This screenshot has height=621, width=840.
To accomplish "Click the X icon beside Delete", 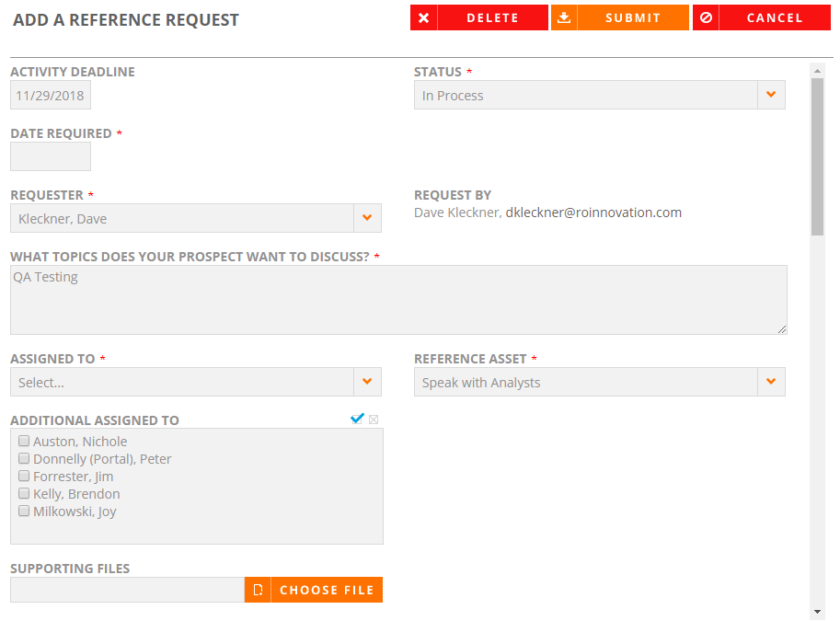I will click(x=424, y=17).
